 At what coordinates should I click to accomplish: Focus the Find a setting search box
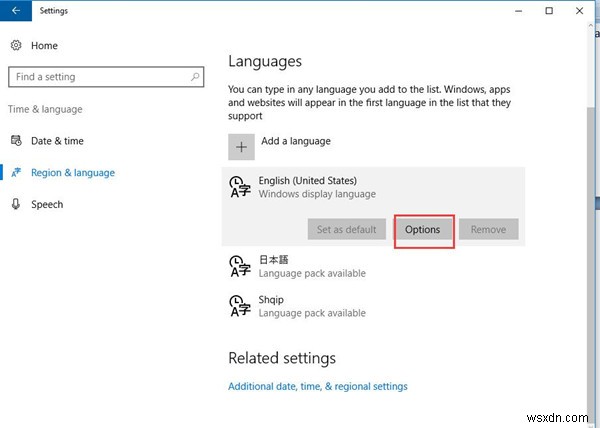pyautogui.click(x=106, y=77)
